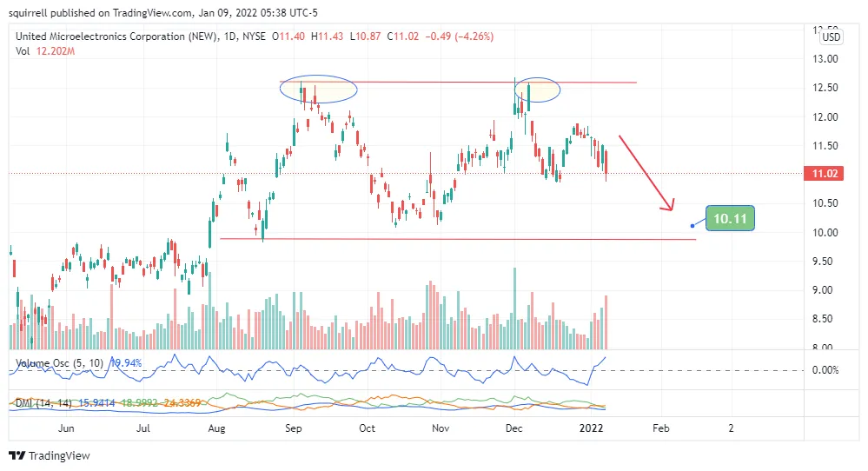Click the 10.50 price axis label

[825, 203]
